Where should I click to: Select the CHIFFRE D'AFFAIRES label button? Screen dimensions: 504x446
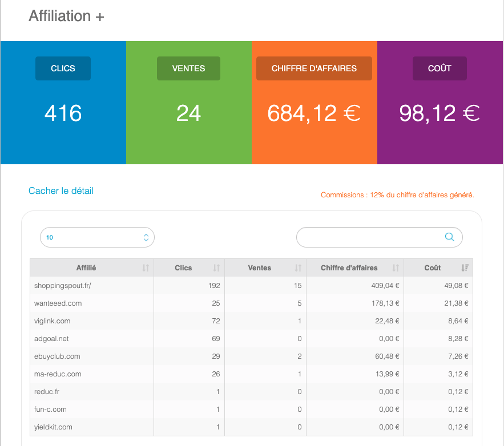(314, 68)
